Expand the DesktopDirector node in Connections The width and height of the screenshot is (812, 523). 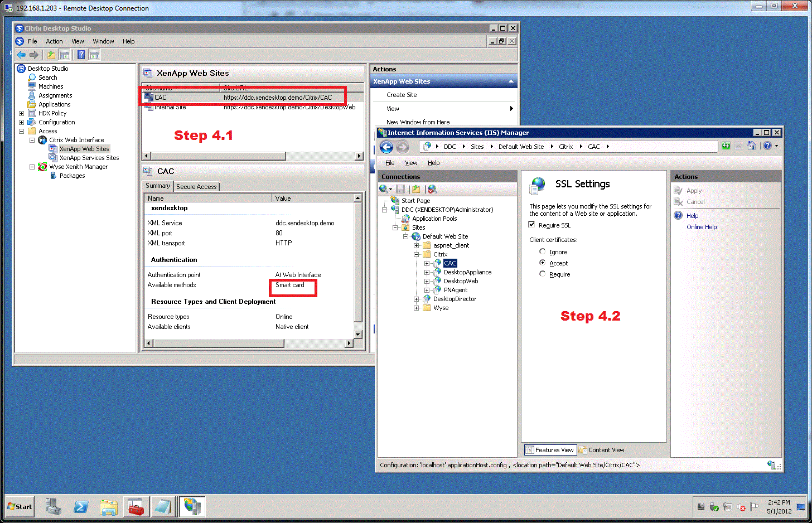point(417,299)
